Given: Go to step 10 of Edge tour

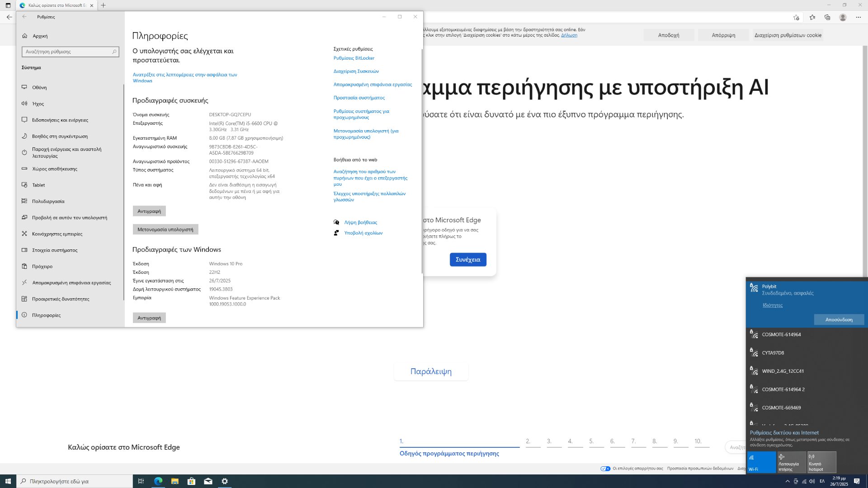Looking at the screenshot, I should click(702, 442).
